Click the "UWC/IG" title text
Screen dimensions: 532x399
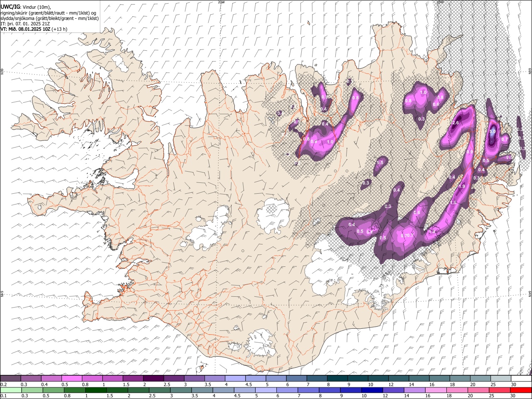(x=10, y=7)
